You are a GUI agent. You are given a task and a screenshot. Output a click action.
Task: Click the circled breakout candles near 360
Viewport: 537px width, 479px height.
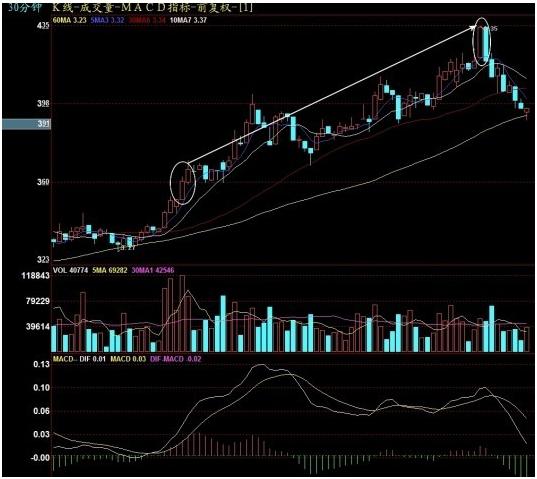183,183
